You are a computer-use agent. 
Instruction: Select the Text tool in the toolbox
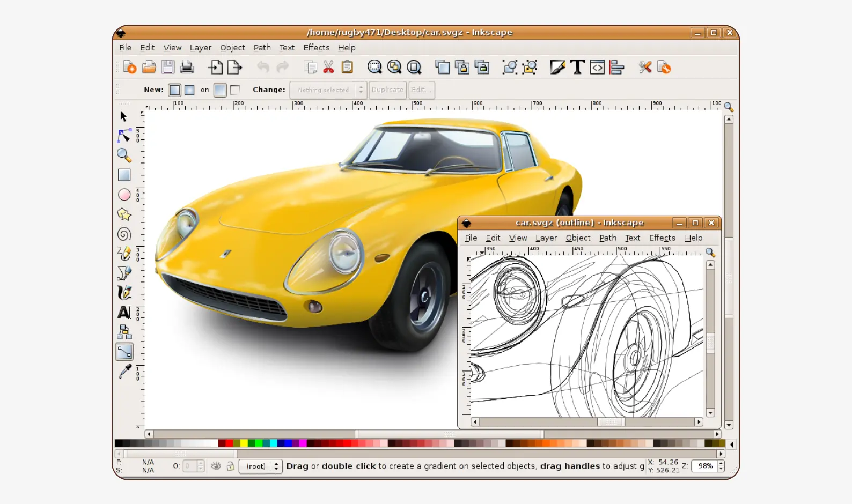(124, 312)
